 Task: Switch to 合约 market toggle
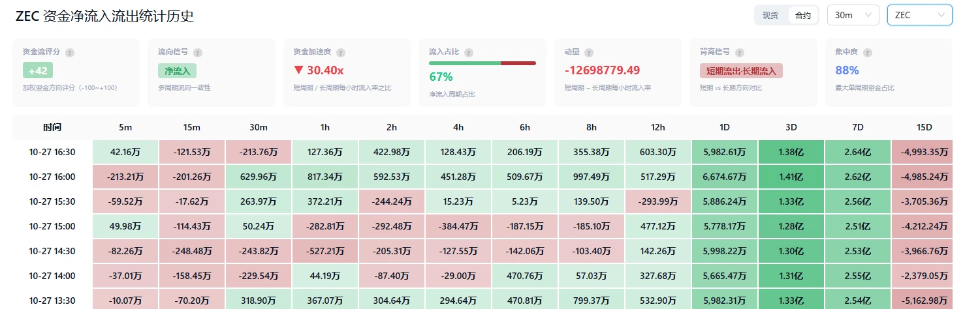pos(803,15)
